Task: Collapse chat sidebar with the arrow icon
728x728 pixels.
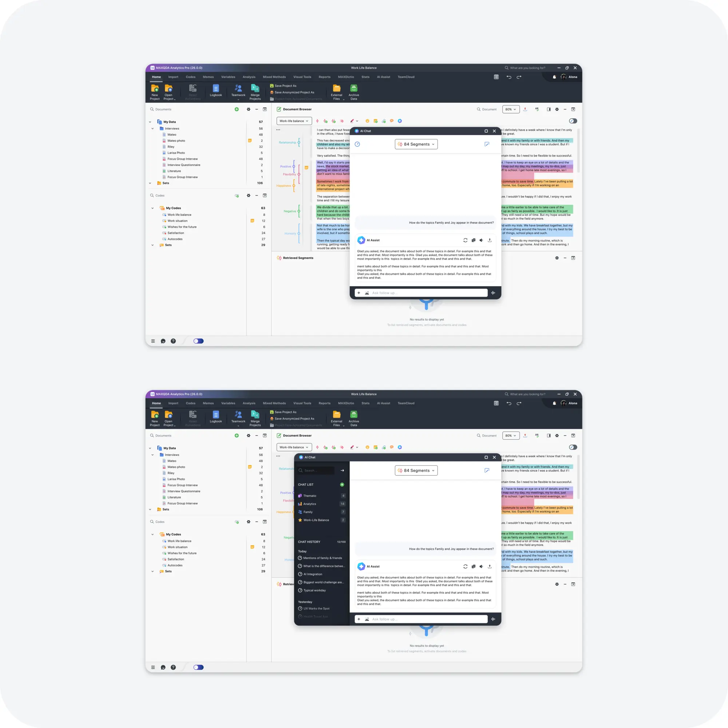Action: pos(342,470)
